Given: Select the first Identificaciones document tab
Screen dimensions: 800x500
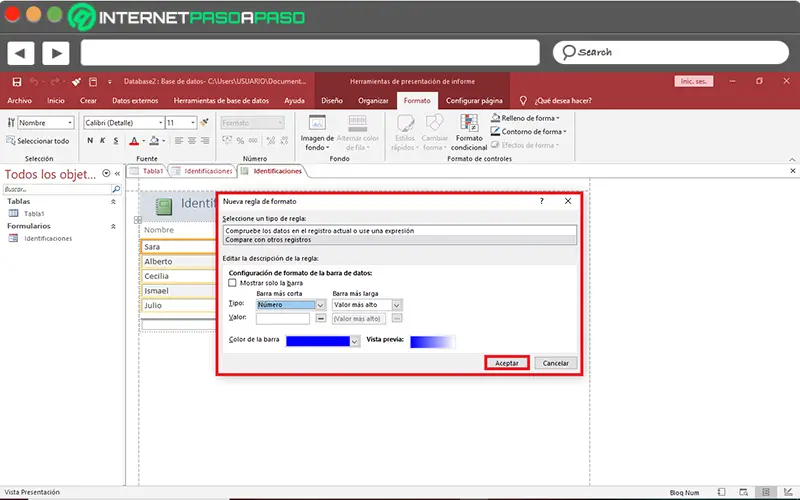Looking at the screenshot, I should (203, 171).
